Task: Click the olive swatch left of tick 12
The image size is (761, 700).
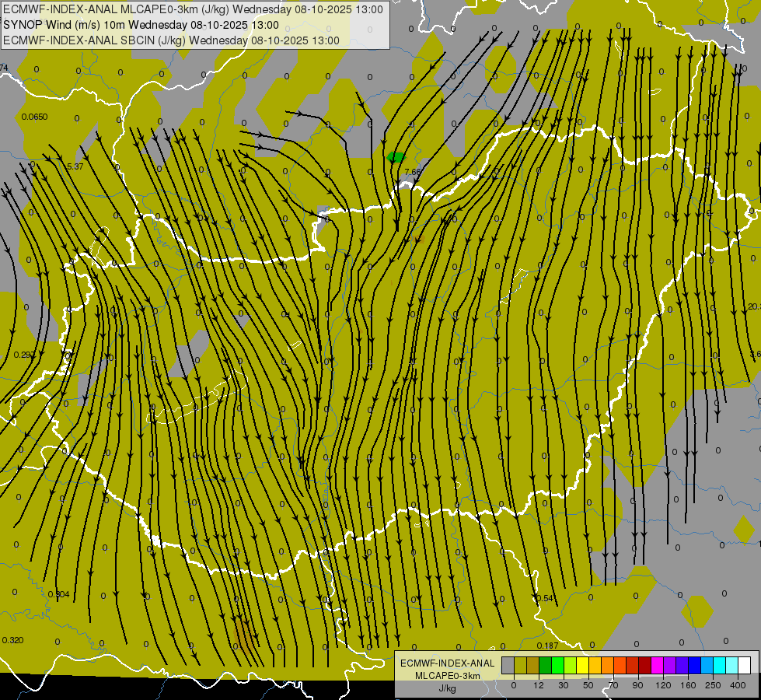Action: (x=520, y=665)
